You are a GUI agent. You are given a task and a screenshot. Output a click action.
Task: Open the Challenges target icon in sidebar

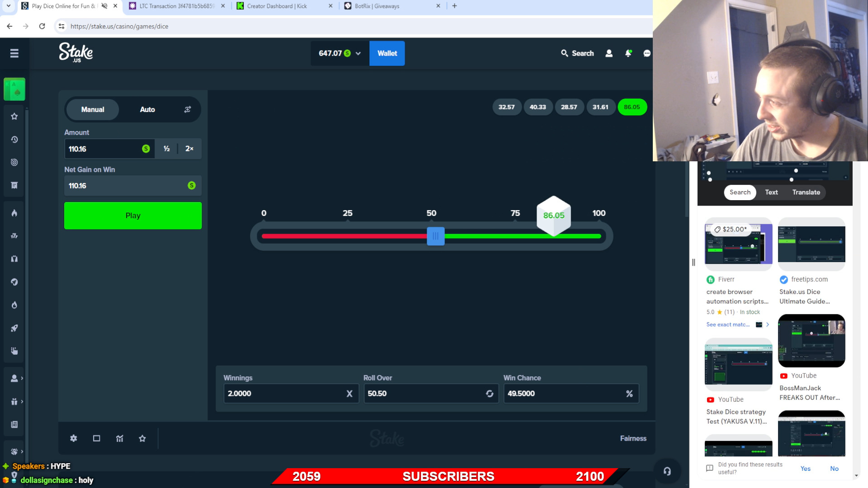pos(14,162)
